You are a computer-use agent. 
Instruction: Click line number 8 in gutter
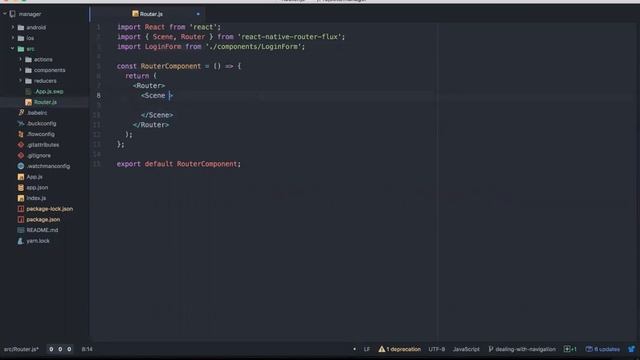(98, 96)
